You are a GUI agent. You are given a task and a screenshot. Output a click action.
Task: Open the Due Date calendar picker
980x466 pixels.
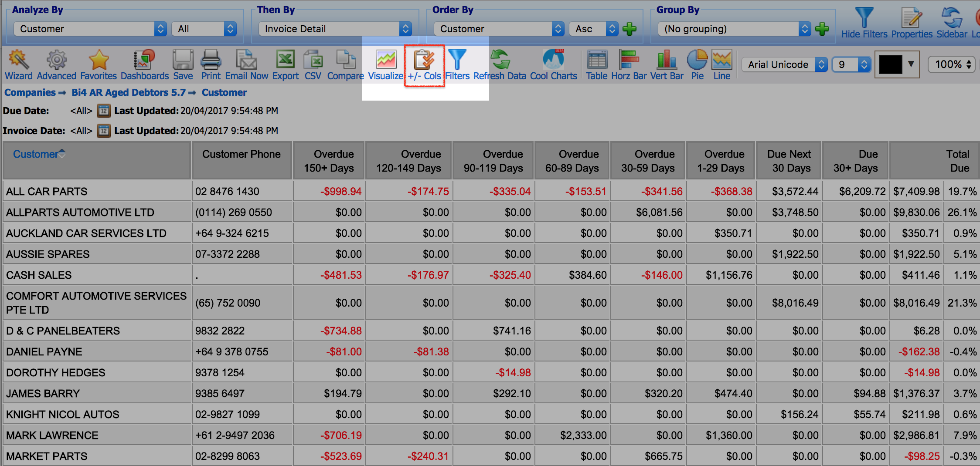pyautogui.click(x=103, y=111)
